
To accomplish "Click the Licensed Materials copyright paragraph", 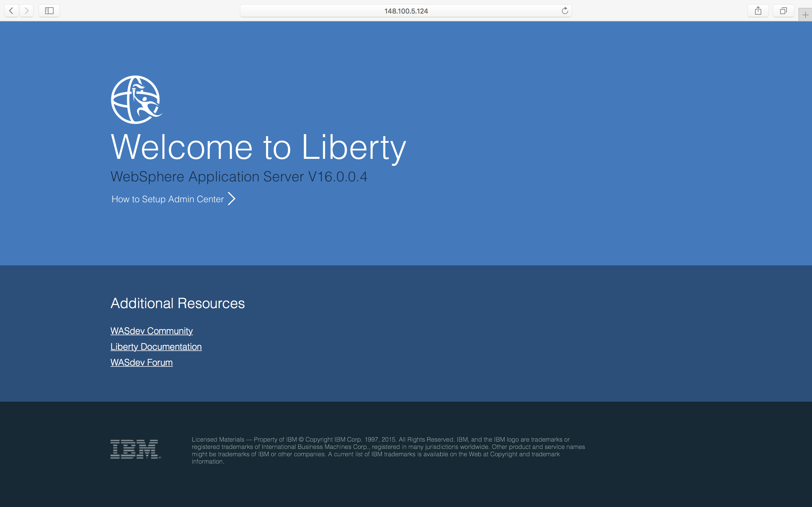I will (388, 450).
